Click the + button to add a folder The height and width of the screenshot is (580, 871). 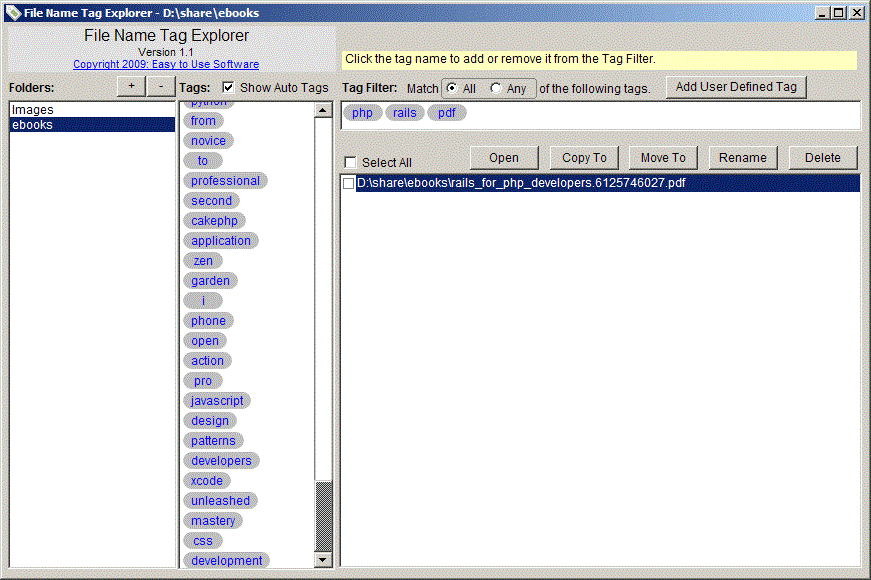130,86
